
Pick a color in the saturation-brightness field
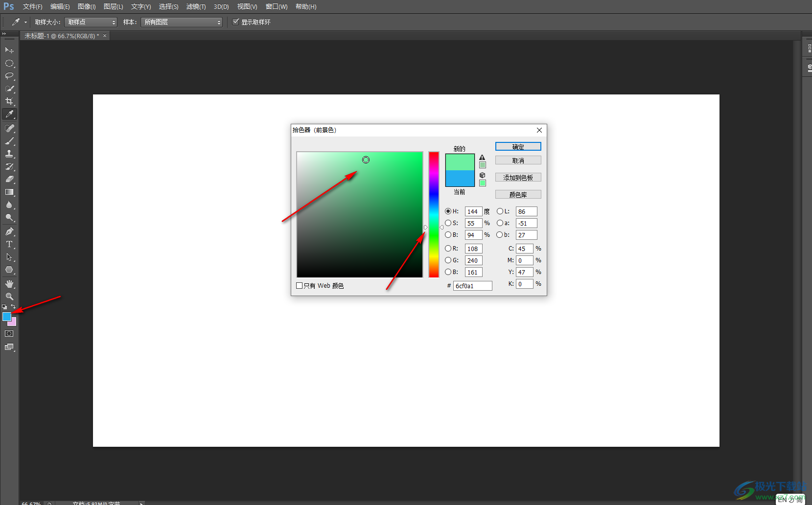(360, 214)
